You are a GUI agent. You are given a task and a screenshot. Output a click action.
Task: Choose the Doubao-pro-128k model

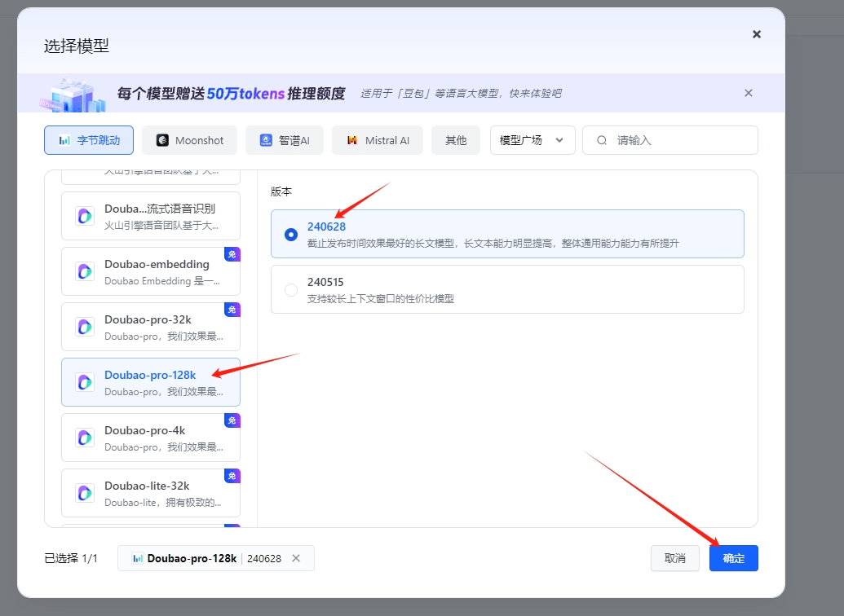[x=151, y=382]
